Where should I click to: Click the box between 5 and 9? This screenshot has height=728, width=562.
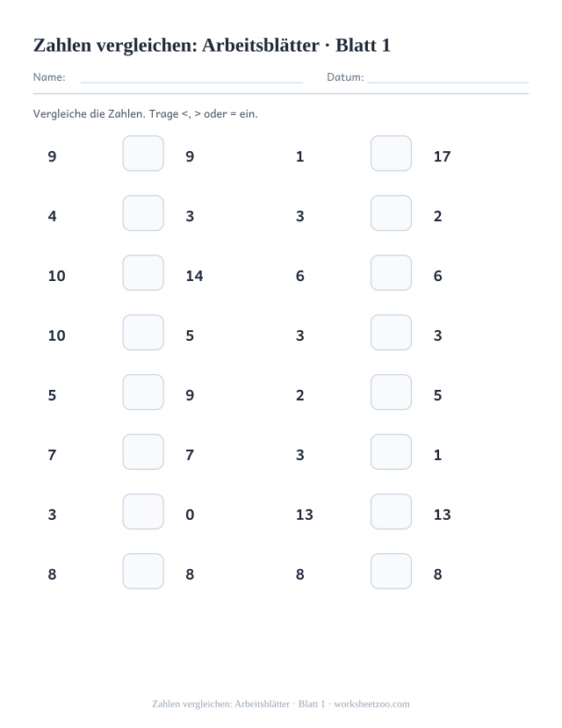(x=143, y=393)
